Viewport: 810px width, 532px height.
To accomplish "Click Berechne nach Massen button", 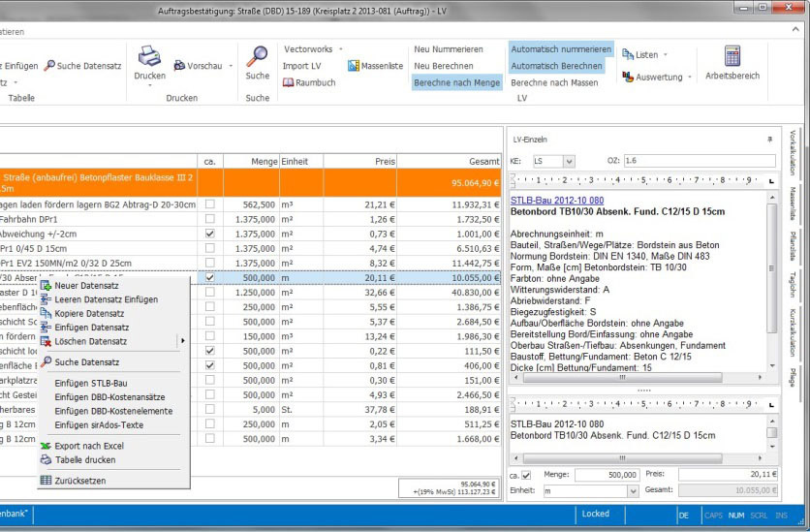I will 552,83.
